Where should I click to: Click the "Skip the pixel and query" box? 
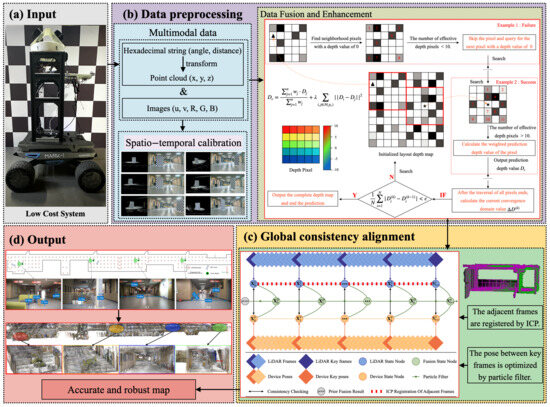point(499,42)
